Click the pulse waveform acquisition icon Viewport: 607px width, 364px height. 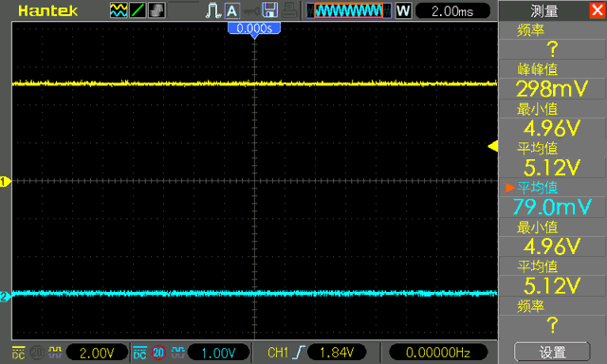coord(212,10)
